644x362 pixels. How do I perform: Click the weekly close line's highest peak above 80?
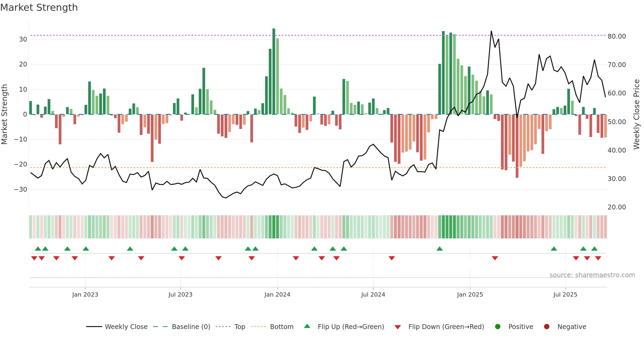[491, 31]
